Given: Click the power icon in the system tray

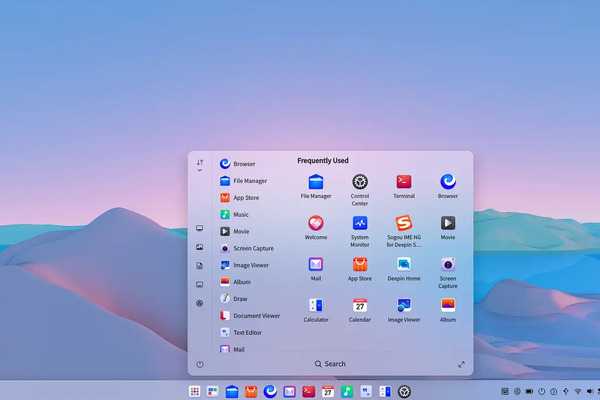Looking at the screenshot, I should click(x=541, y=391).
